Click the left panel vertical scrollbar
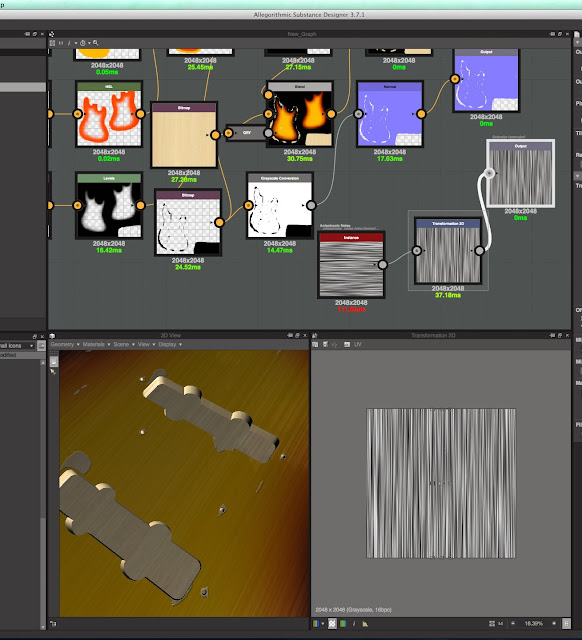This screenshot has height=640, width=582. point(43,494)
